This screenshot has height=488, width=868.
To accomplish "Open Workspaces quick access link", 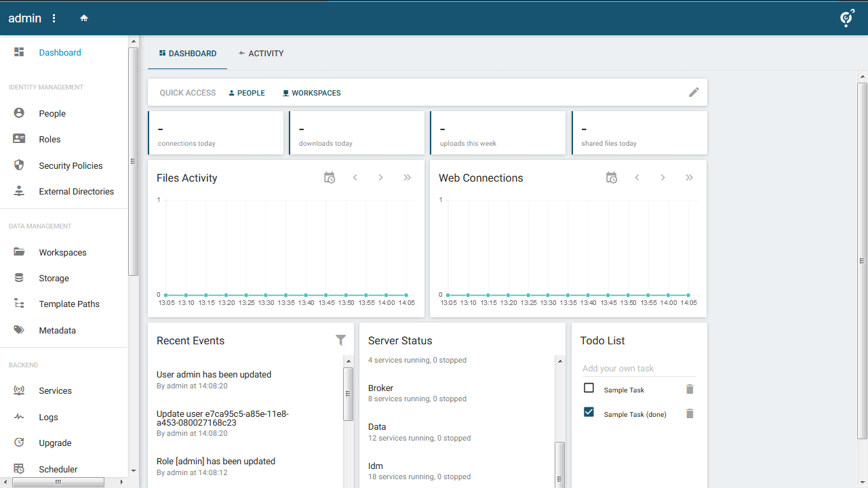I will click(312, 93).
